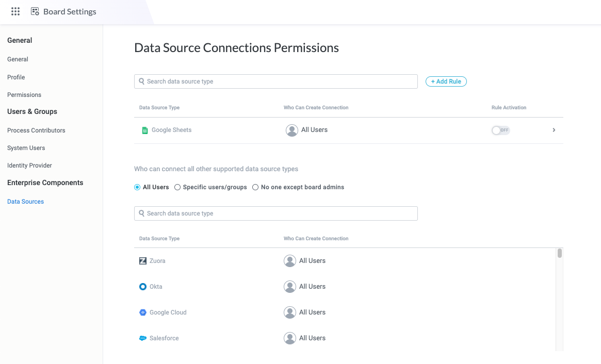Image resolution: width=601 pixels, height=364 pixels.
Task: Open the Permissions section
Action: [x=24, y=94]
